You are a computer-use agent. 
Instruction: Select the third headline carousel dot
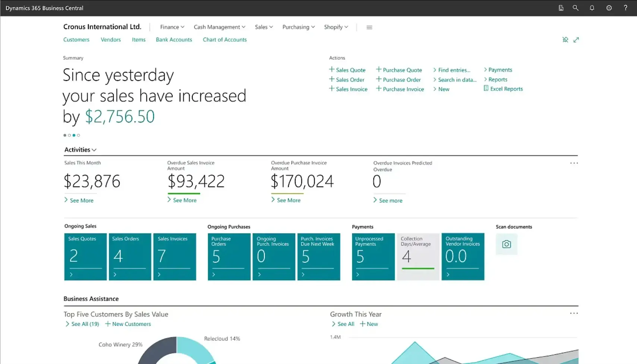point(74,135)
